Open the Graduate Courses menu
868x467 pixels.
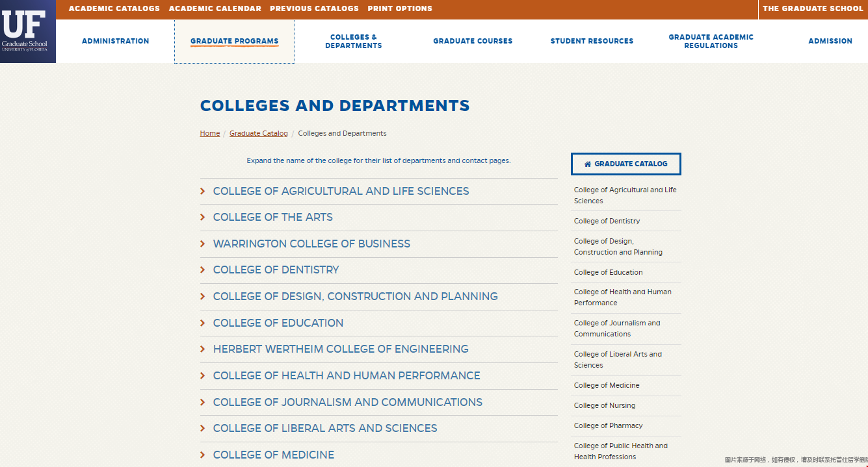473,41
